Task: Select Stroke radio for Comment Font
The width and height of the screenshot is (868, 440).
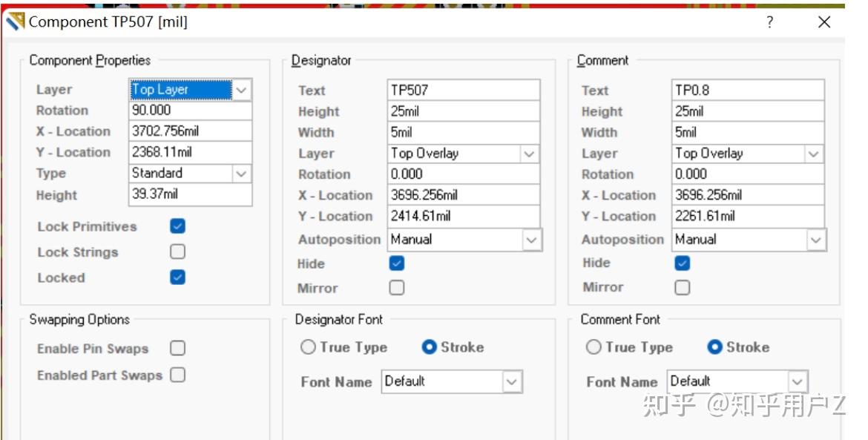Action: [x=715, y=347]
